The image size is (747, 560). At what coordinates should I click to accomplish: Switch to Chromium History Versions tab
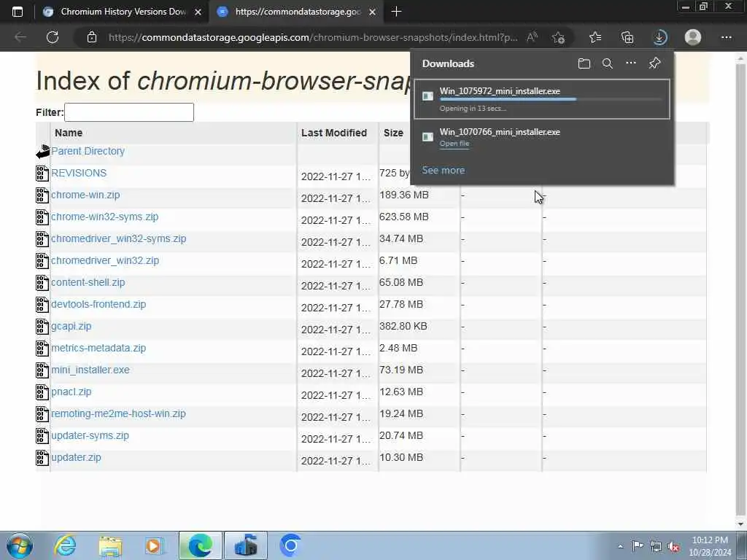pyautogui.click(x=122, y=12)
